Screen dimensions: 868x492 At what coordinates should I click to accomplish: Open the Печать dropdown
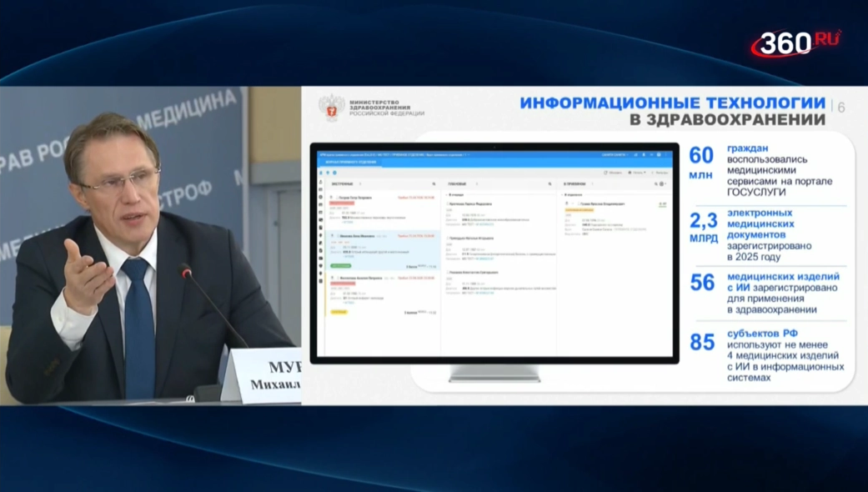tap(637, 173)
